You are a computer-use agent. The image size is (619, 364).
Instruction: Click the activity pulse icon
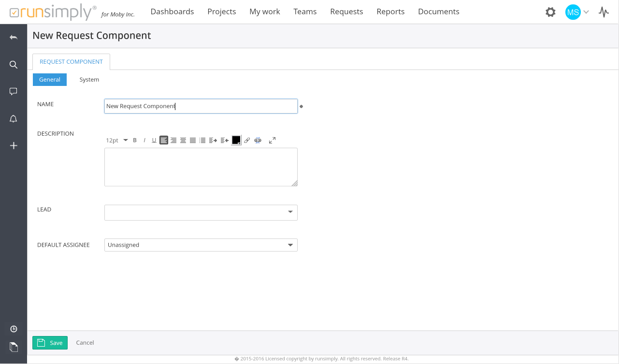604,12
